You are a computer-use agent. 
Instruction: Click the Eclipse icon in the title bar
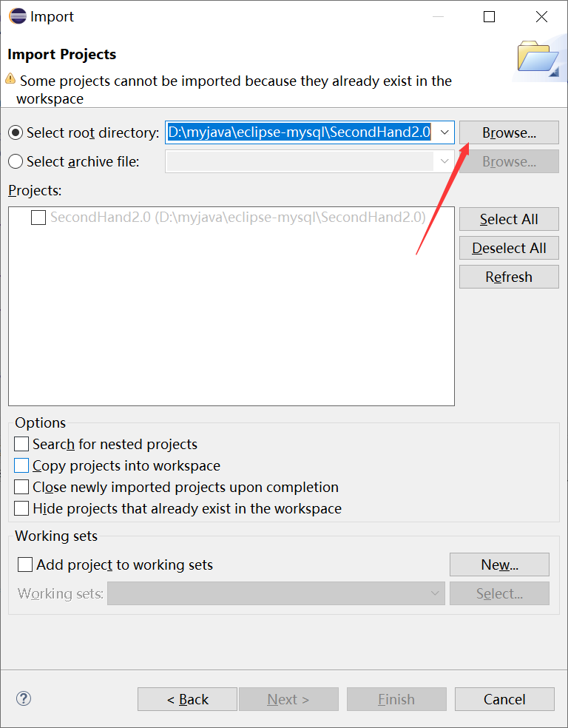pyautogui.click(x=17, y=17)
